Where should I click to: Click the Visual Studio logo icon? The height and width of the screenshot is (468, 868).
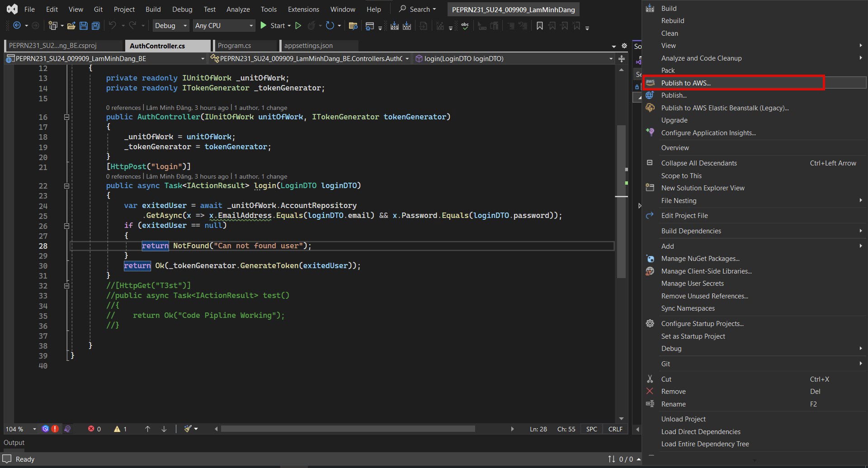12,9
